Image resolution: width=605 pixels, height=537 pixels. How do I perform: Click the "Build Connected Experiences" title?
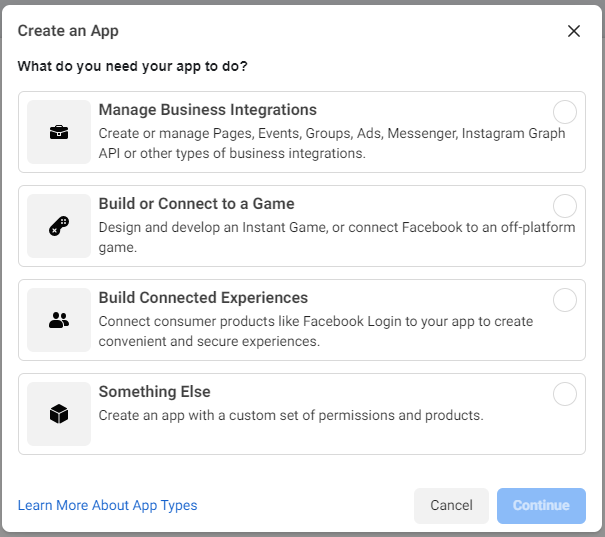(203, 298)
